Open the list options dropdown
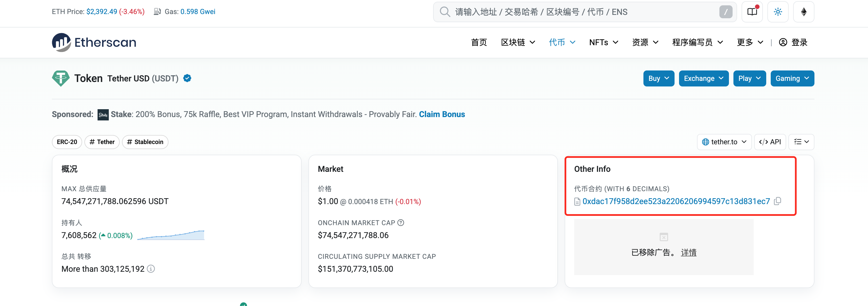The width and height of the screenshot is (868, 306). pyautogui.click(x=801, y=142)
